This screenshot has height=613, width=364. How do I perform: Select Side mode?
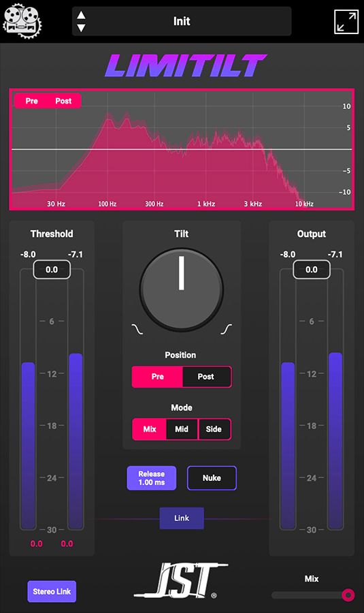tap(214, 429)
